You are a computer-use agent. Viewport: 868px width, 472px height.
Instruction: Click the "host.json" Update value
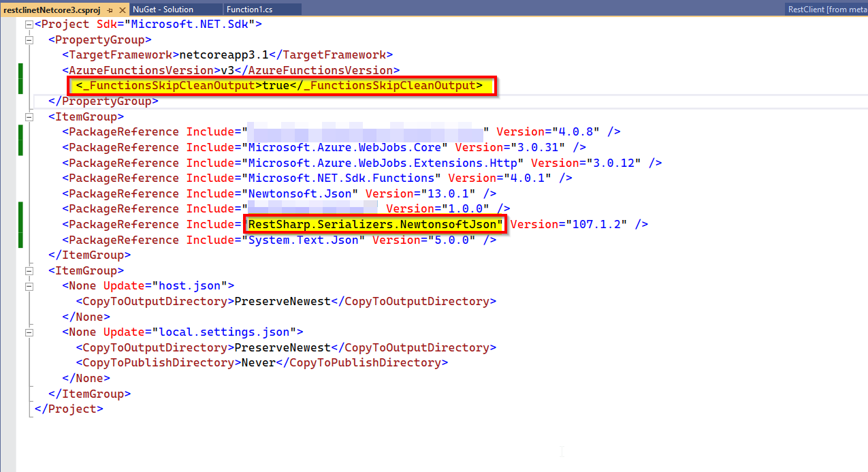190,286
